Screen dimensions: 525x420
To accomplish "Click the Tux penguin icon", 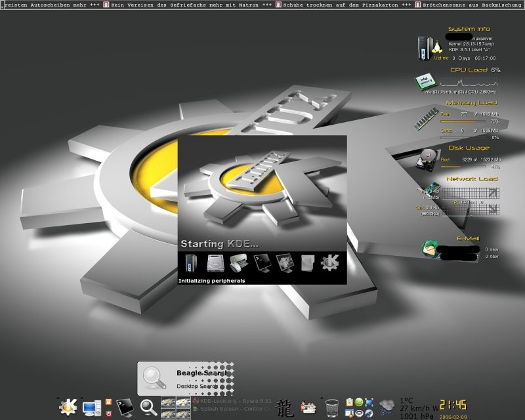I will [436, 47].
